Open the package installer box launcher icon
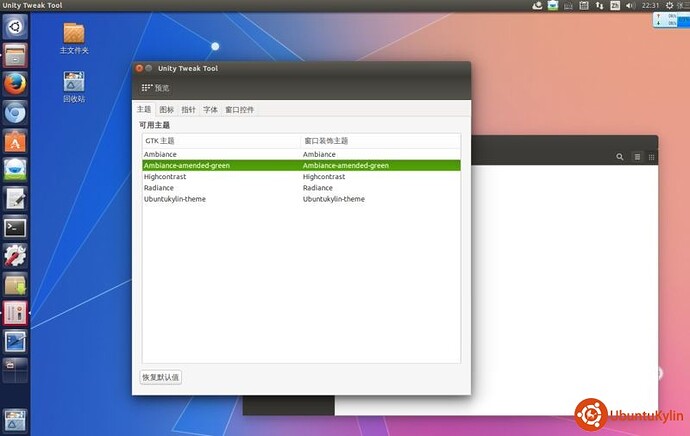 (x=15, y=285)
